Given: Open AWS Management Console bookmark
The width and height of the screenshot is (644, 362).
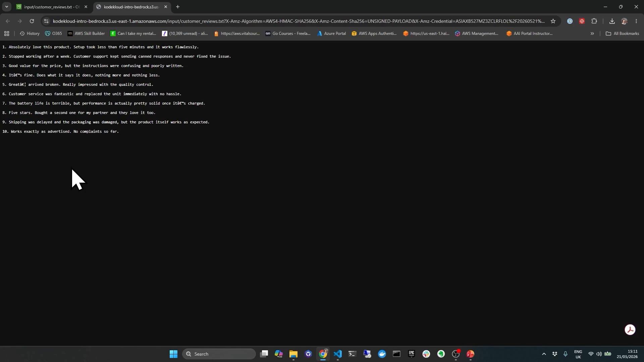Looking at the screenshot, I should (x=477, y=34).
